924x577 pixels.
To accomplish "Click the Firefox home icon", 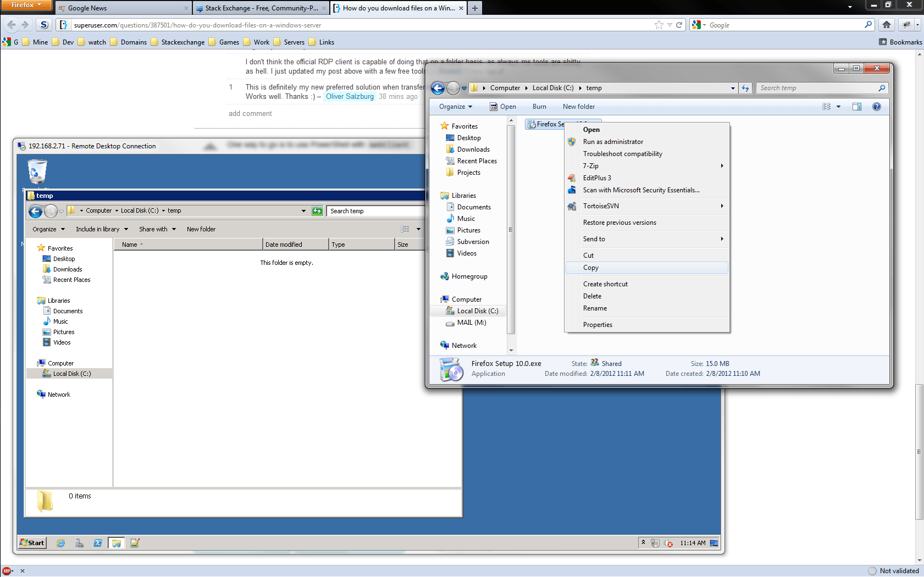I will click(x=886, y=25).
